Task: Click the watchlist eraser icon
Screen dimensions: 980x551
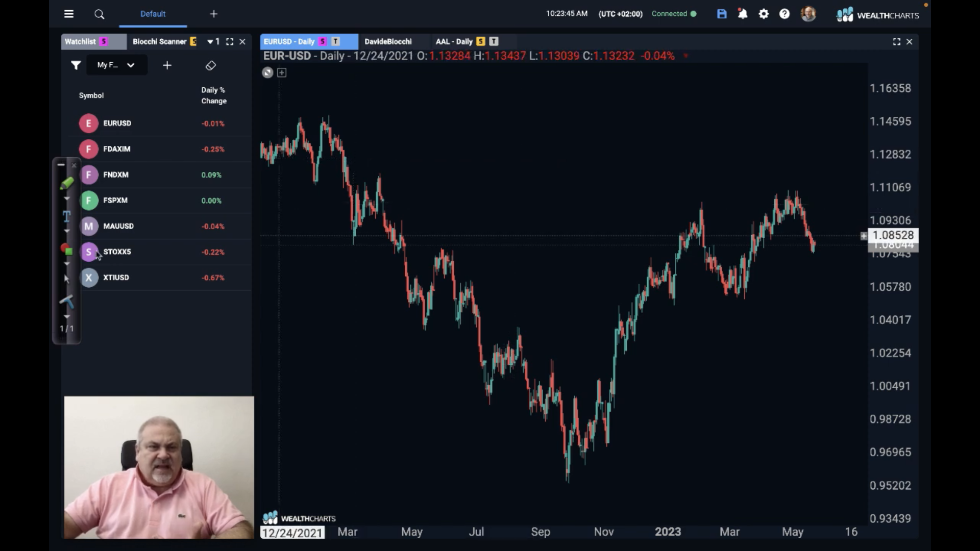Action: (x=211, y=65)
